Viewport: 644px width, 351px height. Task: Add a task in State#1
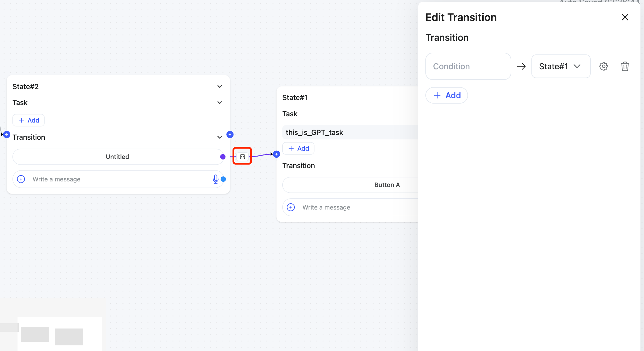[298, 148]
